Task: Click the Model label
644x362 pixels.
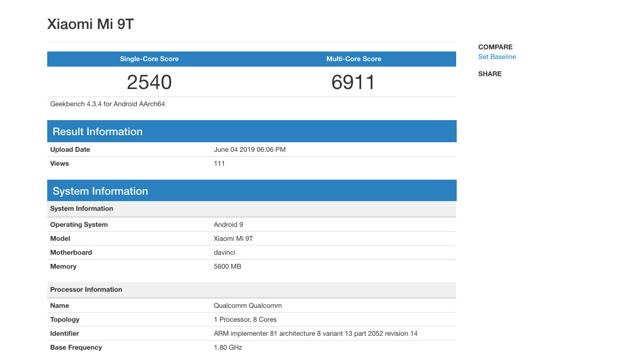Action: [60, 239]
